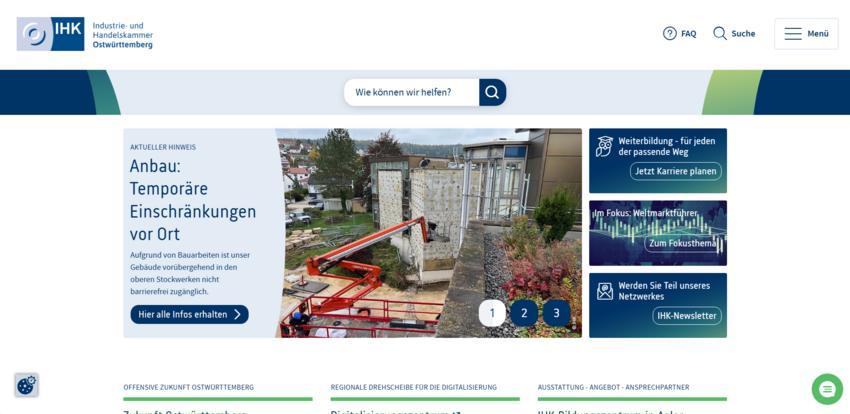850x414 pixels.
Task: Click the newsletter envelope icon
Action: point(604,291)
